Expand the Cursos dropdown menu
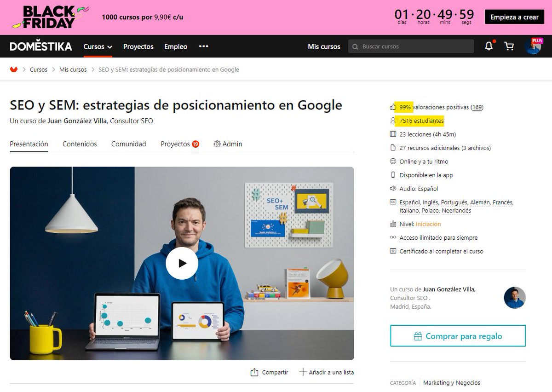 coord(98,46)
